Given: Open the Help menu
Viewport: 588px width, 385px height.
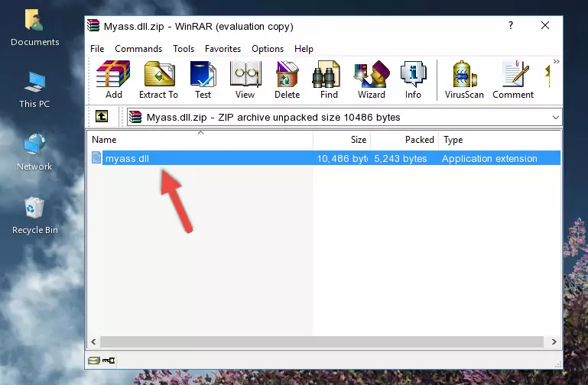Looking at the screenshot, I should tap(304, 49).
